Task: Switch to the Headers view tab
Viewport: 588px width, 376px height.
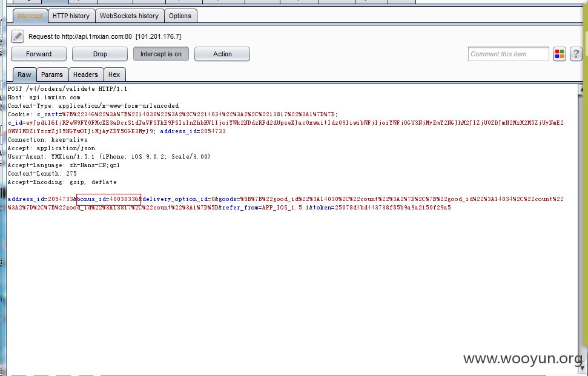Action: (85, 74)
